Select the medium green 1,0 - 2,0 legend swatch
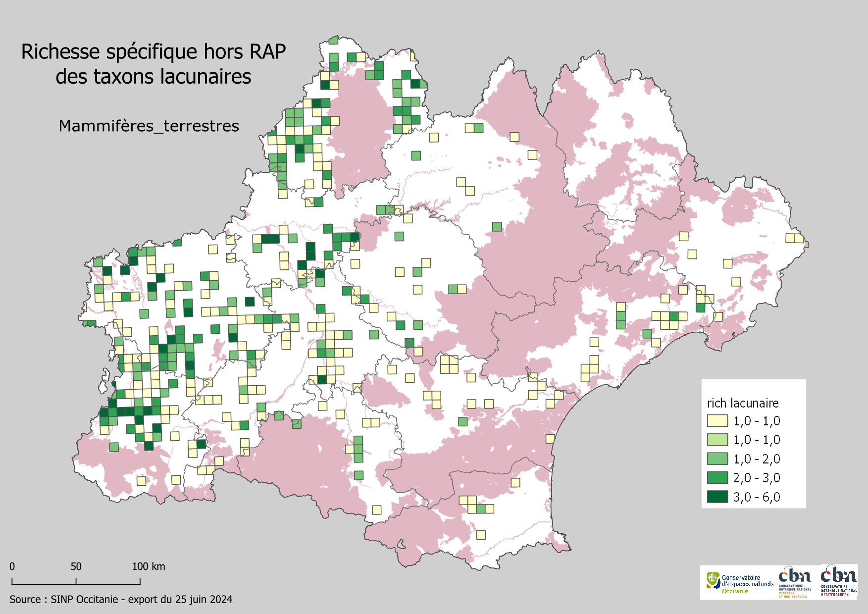868x614 pixels. (717, 459)
